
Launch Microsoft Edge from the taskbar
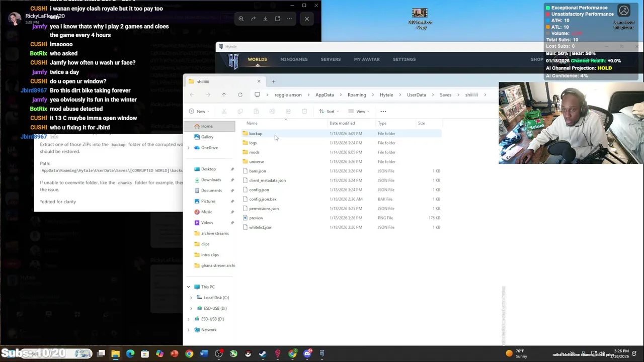pos(130,354)
